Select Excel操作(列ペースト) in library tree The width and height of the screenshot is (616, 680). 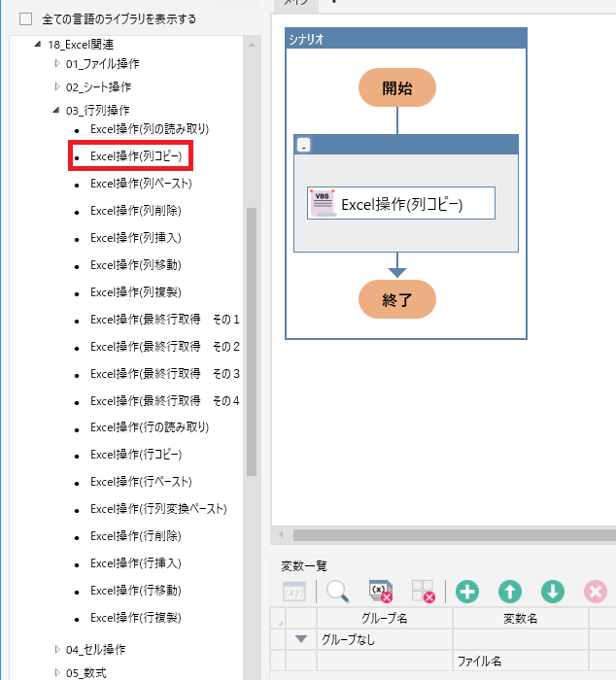point(141,183)
